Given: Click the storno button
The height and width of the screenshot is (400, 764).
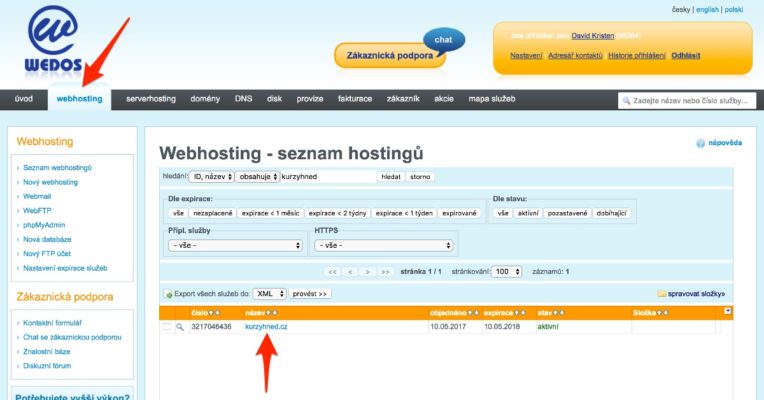Looking at the screenshot, I should [x=420, y=177].
